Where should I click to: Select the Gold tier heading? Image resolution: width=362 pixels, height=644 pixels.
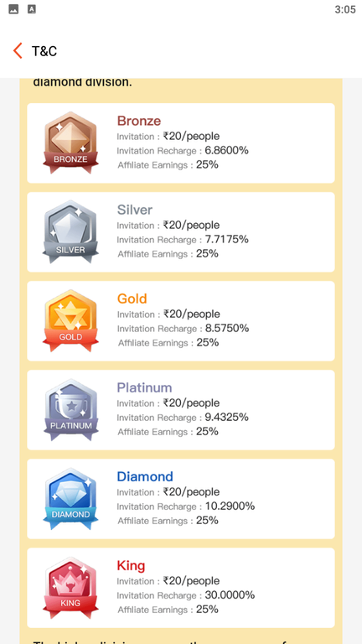coord(132,299)
